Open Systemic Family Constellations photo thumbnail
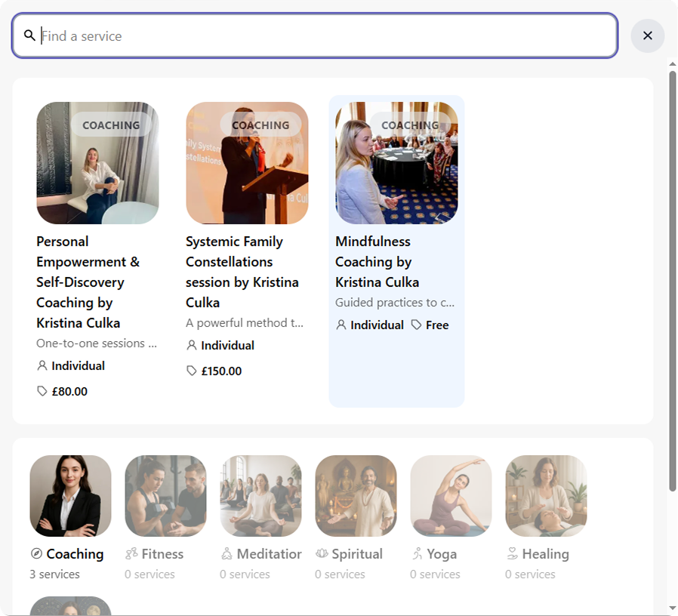The image size is (678, 616). 247,163
